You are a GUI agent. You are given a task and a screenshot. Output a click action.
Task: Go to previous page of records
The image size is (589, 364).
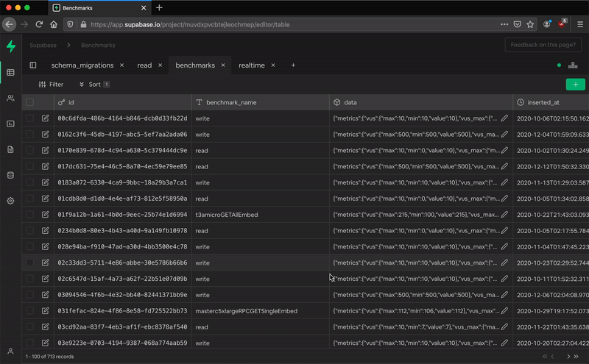(x=553, y=356)
